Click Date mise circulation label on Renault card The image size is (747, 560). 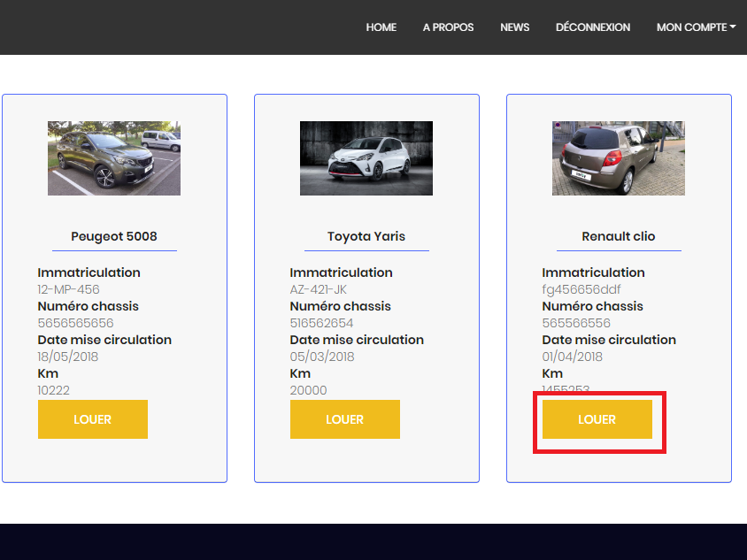coord(609,340)
